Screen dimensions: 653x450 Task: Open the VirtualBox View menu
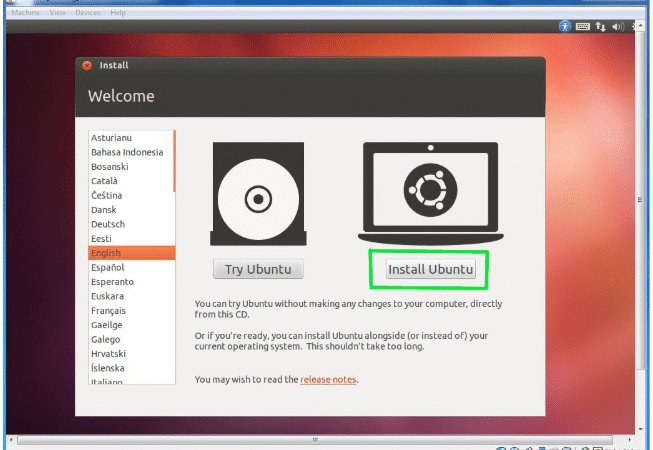click(x=57, y=12)
